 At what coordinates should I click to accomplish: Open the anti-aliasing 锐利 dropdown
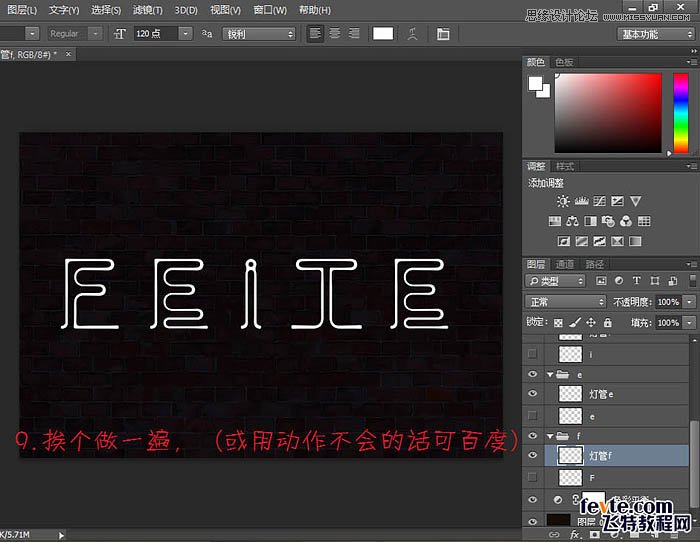click(x=259, y=34)
